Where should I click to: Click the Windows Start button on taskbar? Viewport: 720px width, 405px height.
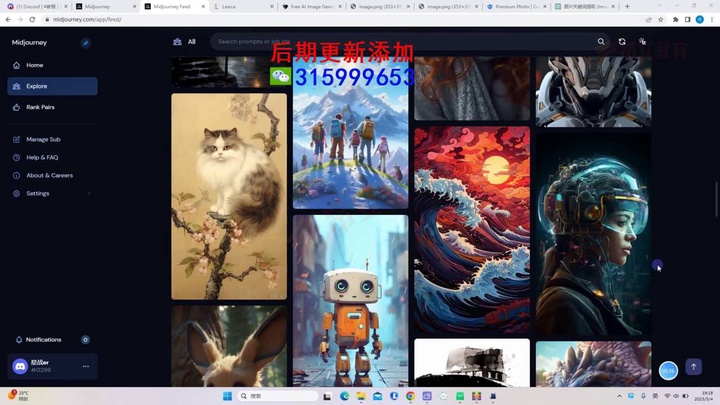pyautogui.click(x=227, y=396)
